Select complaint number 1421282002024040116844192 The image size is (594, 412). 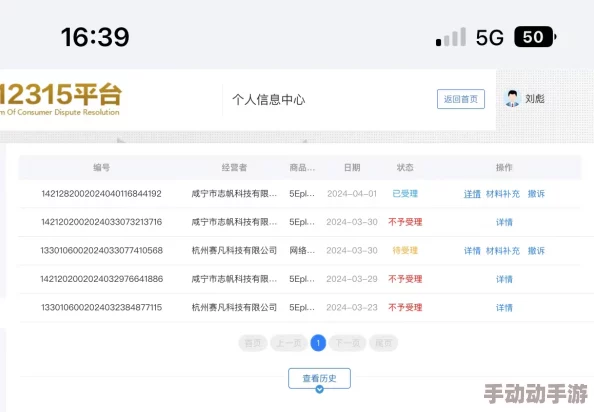(x=102, y=194)
